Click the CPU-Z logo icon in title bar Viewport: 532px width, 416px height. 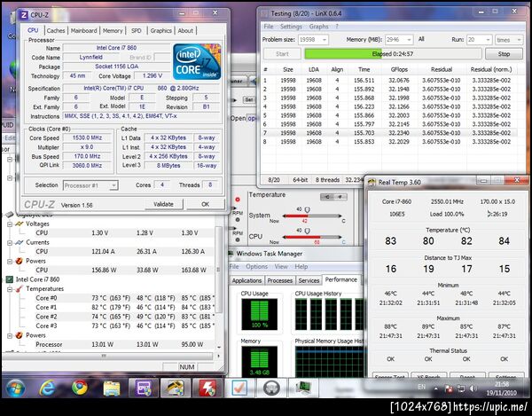24,15
